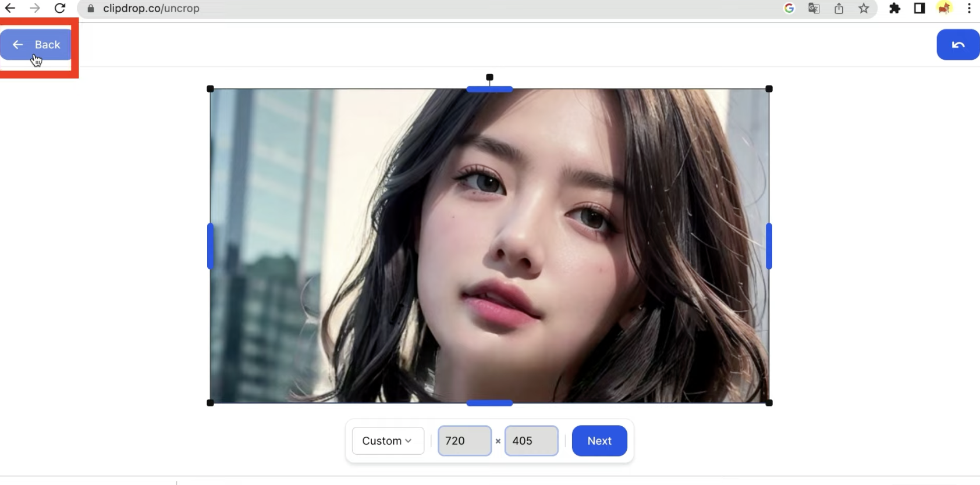Click the width field showing 720

(x=464, y=441)
